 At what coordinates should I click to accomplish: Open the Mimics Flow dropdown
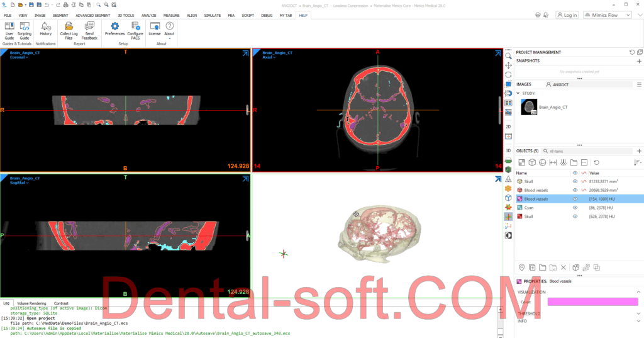(x=608, y=15)
